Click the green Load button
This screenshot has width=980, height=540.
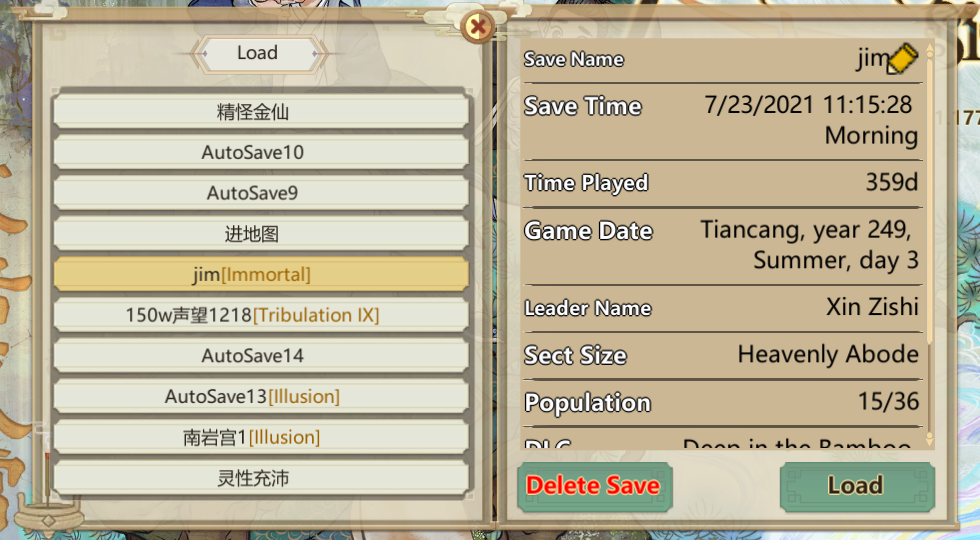857,486
